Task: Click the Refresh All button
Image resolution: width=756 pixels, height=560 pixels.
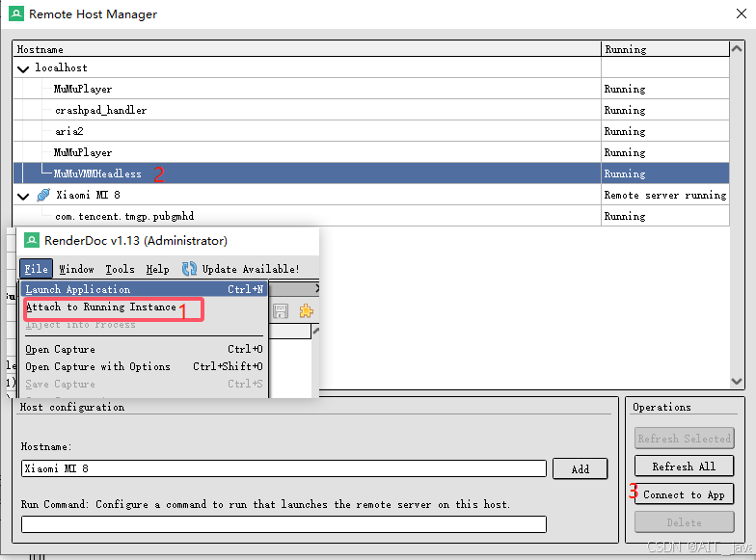Action: pyautogui.click(x=685, y=467)
